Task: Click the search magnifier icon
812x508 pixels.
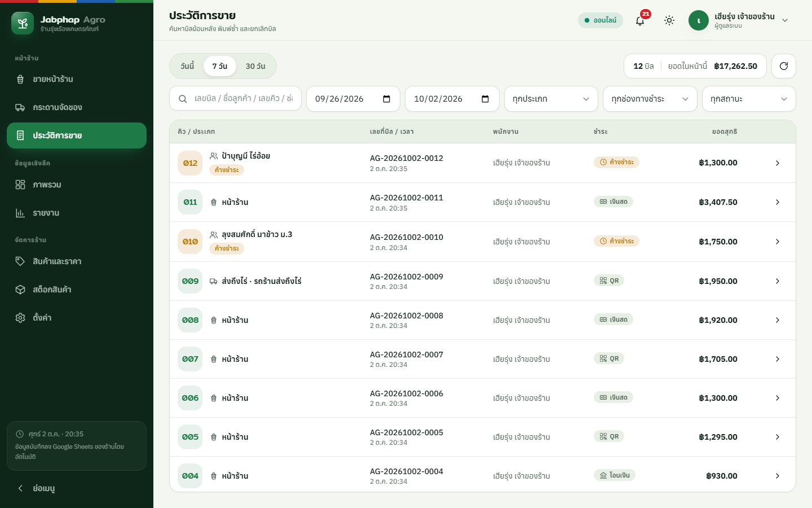Action: coord(183,99)
